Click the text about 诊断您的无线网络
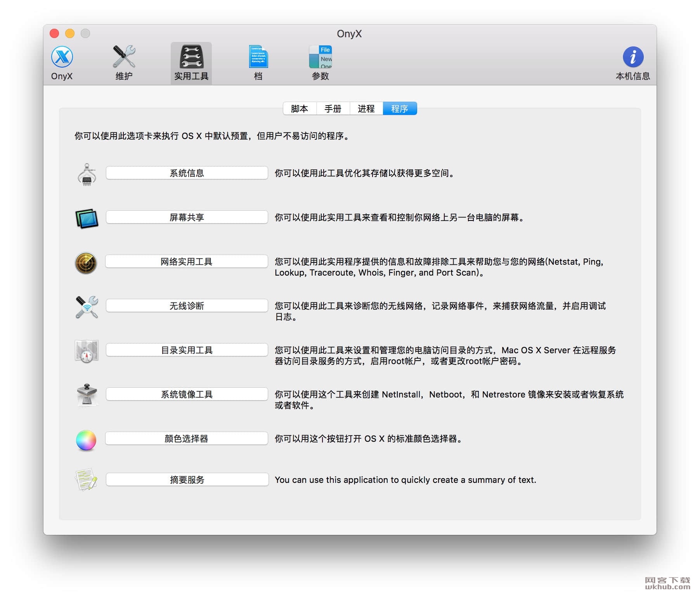The image size is (700, 597). pos(440,311)
